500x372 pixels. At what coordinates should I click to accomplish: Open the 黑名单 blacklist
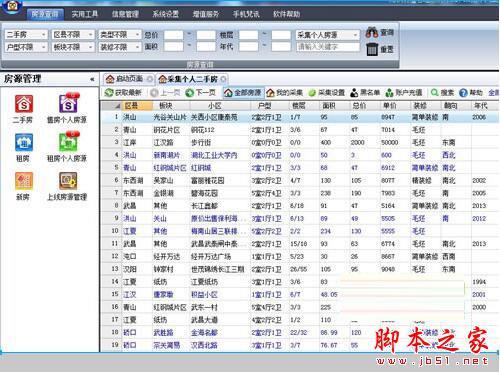(x=365, y=92)
